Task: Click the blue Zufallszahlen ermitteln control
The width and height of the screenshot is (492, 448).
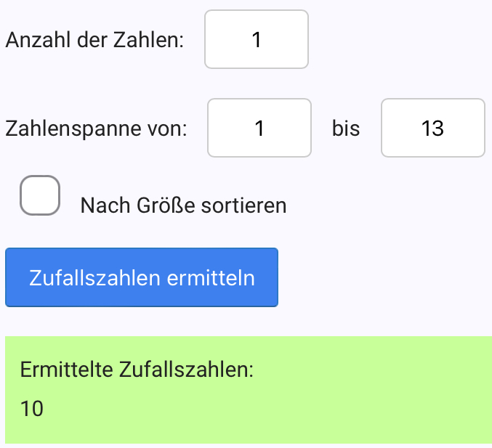Action: pyautogui.click(x=142, y=277)
